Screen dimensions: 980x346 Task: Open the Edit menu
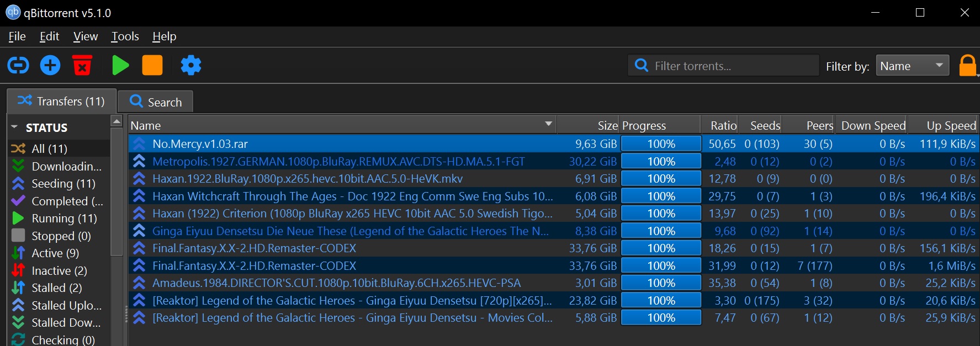coord(49,36)
